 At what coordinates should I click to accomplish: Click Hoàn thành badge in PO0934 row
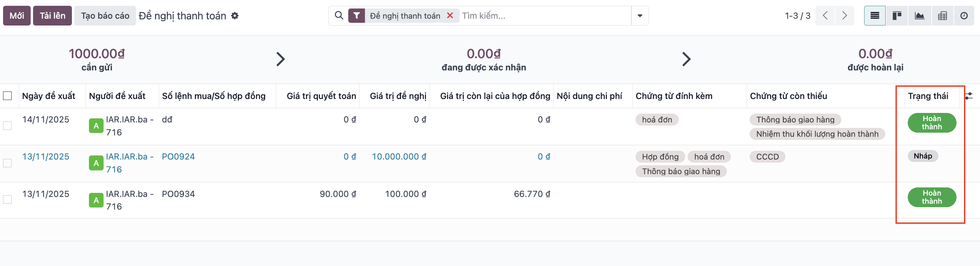click(x=932, y=197)
